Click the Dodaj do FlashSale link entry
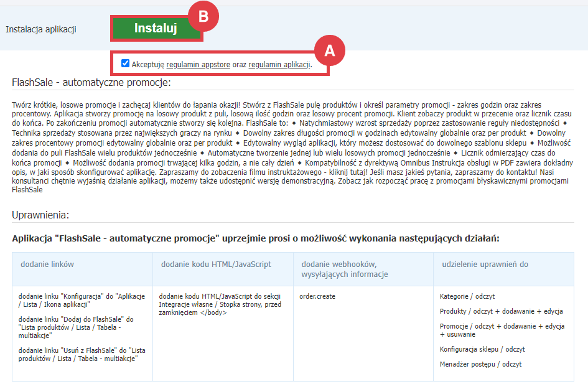588x389 pixels. [x=76, y=327]
